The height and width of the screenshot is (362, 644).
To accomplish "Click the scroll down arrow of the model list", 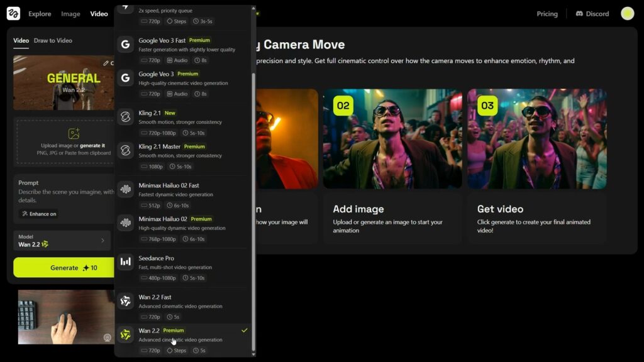I will [253, 354].
